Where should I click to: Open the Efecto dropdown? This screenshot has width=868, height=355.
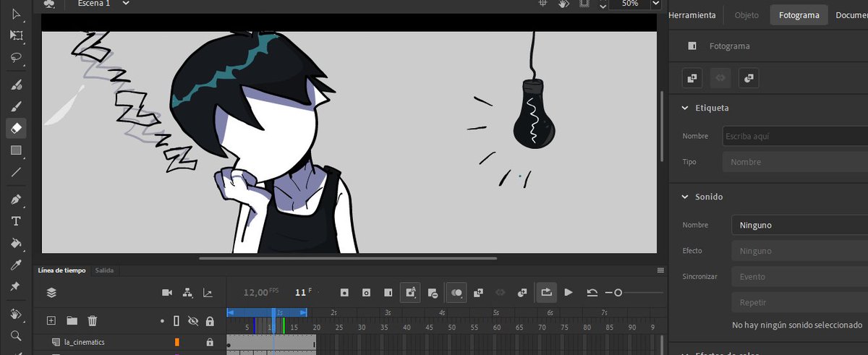click(x=799, y=251)
